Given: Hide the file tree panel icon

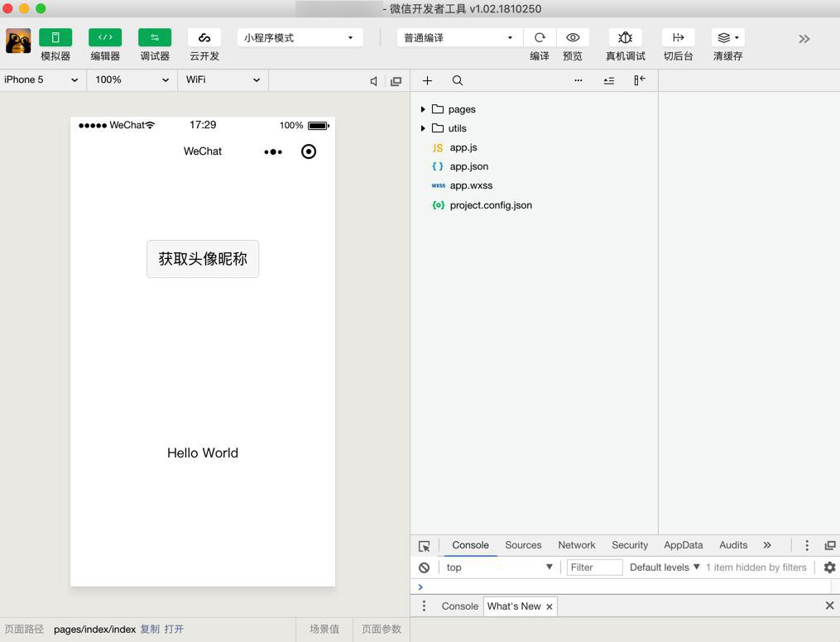Looking at the screenshot, I should click(640, 80).
